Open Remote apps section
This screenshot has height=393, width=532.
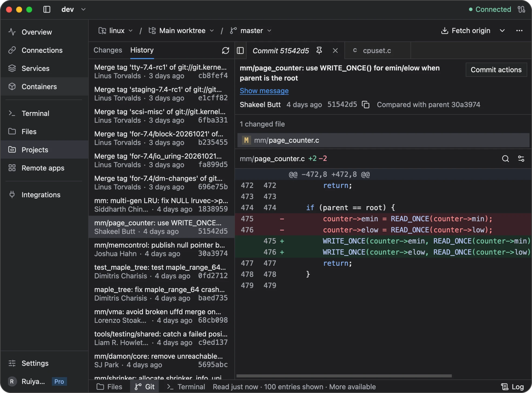45,168
